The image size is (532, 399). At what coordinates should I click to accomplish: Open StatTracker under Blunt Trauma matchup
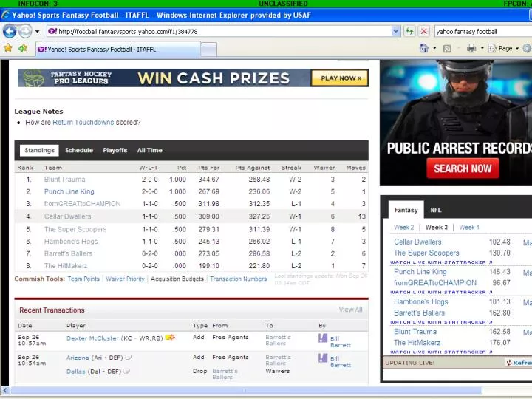pos(441,352)
